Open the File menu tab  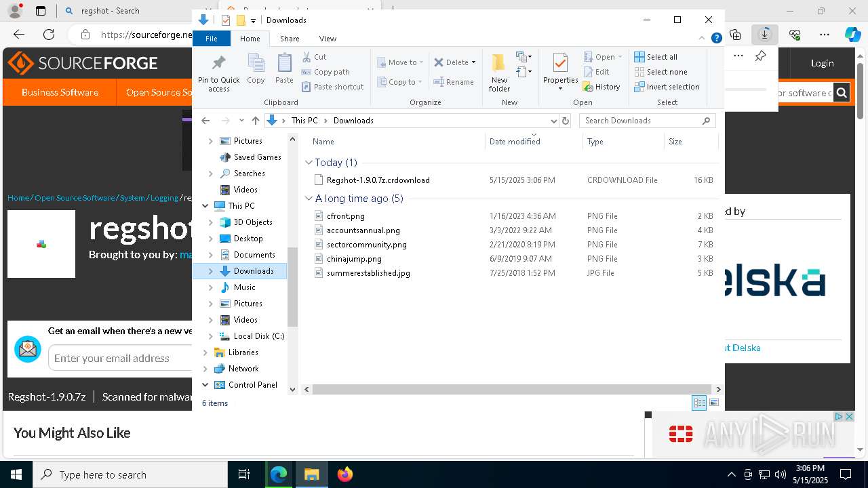pyautogui.click(x=212, y=39)
